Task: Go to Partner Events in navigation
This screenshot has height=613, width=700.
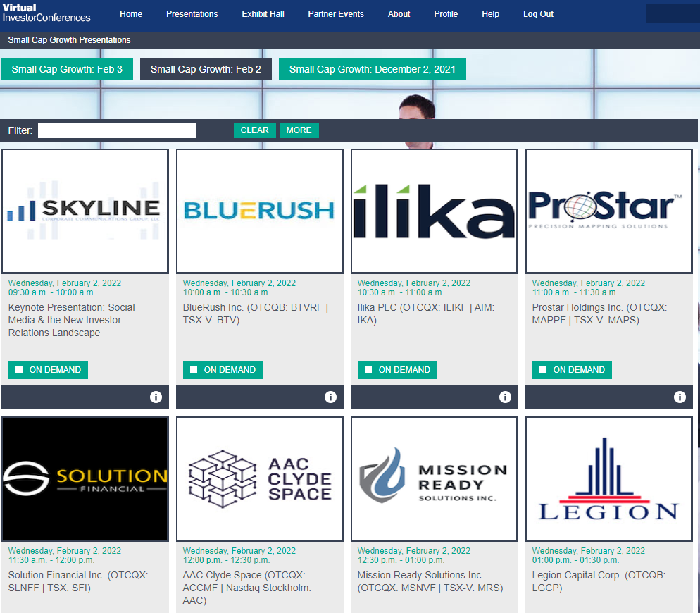Action: point(336,14)
